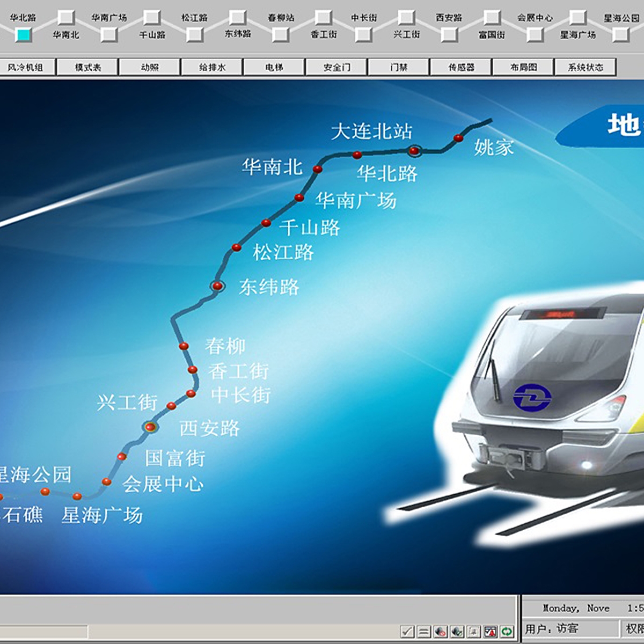
Task: Click the checkmark acknowledge icon
Action: point(408,632)
